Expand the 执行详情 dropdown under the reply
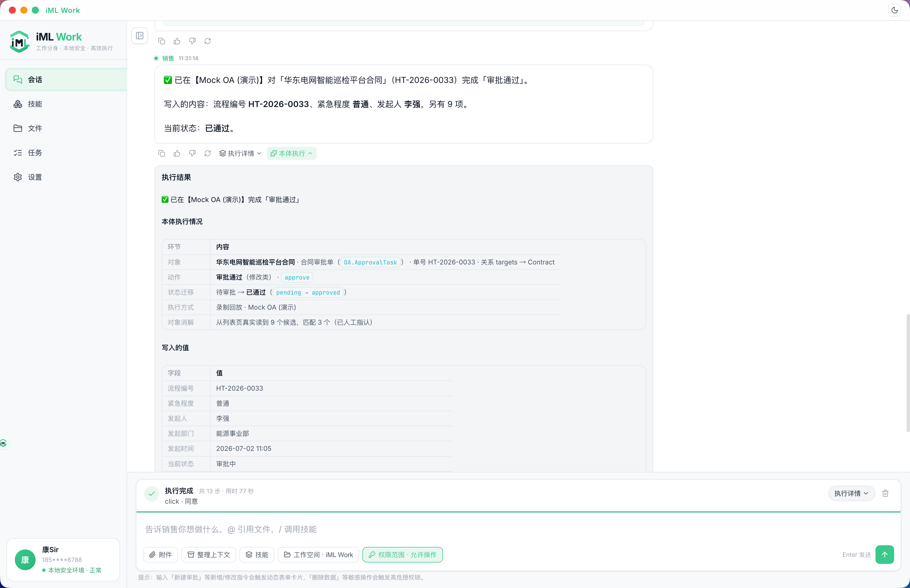 [x=240, y=153]
